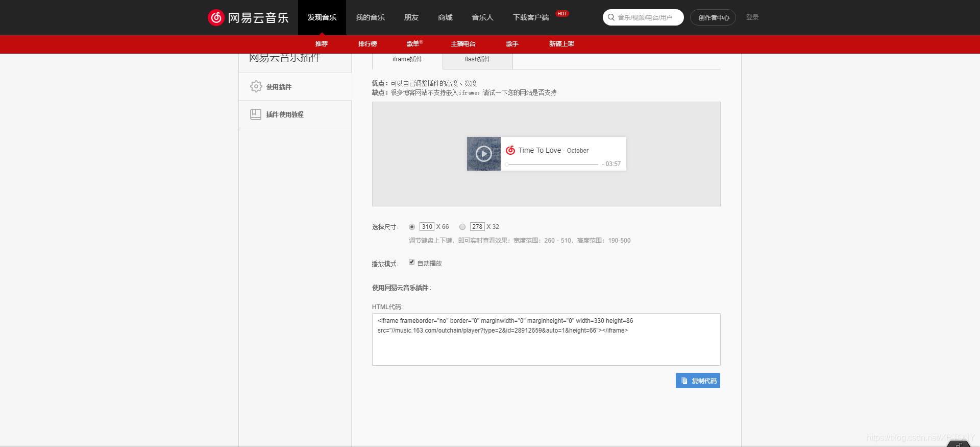Image resolution: width=980 pixels, height=447 pixels.
Task: Click the song title Time To Love
Action: pos(540,150)
